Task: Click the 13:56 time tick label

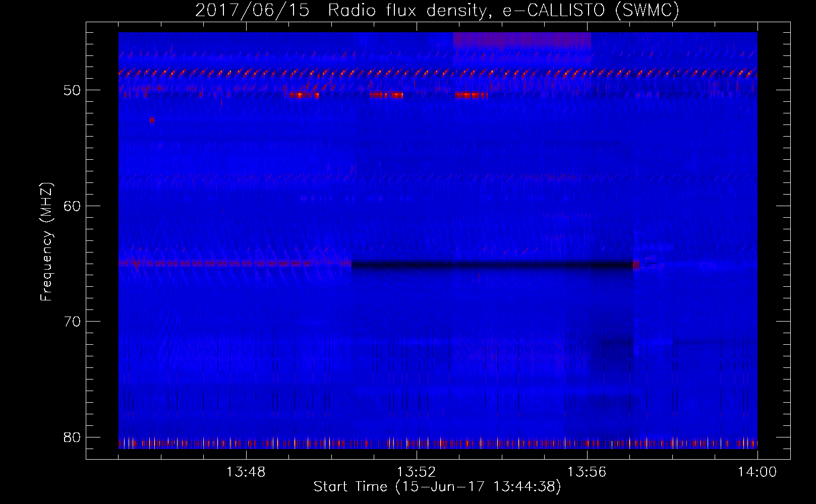Action: (x=587, y=472)
